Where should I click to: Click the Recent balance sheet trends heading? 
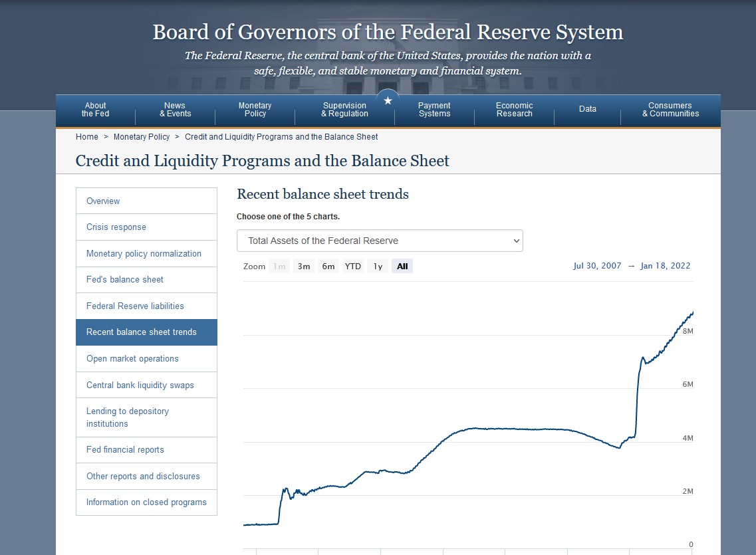(x=322, y=194)
